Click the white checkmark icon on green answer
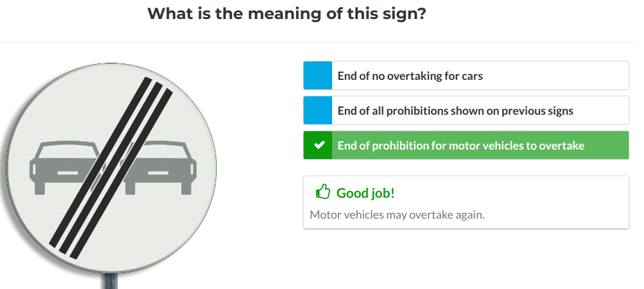Viewport: 644px width, 289px height. coord(318,145)
